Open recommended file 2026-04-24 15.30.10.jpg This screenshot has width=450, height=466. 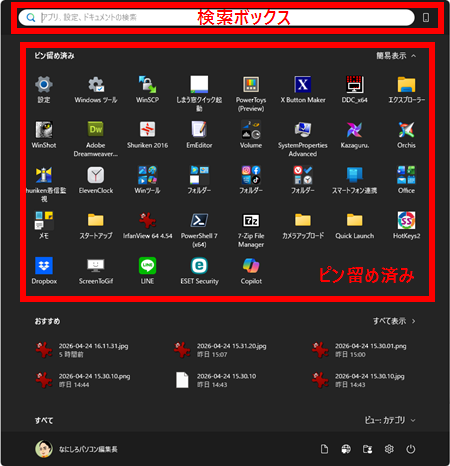tap(358, 380)
